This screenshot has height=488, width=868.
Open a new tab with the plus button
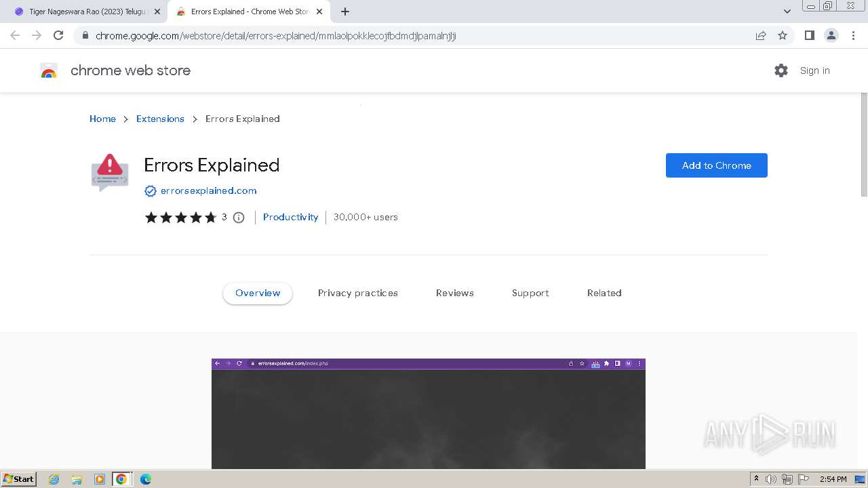(x=345, y=12)
